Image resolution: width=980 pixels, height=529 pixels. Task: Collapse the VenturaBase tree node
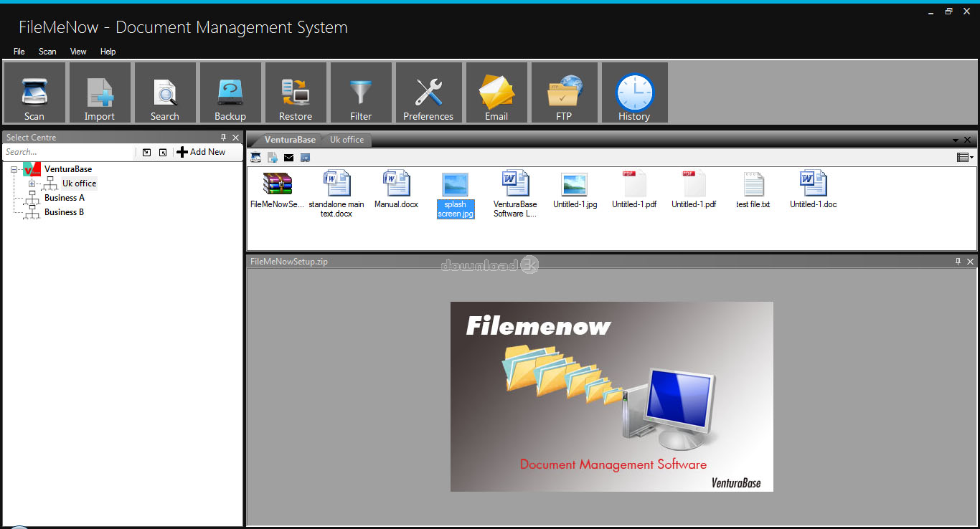pos(14,170)
